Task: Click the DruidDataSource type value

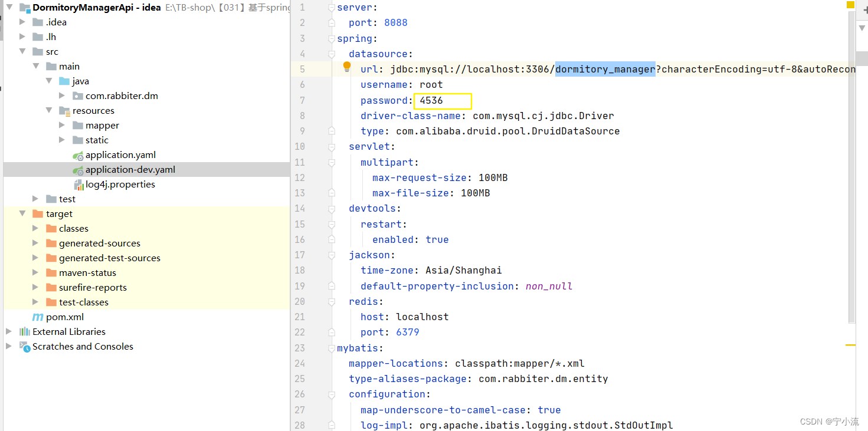Action: (x=508, y=131)
